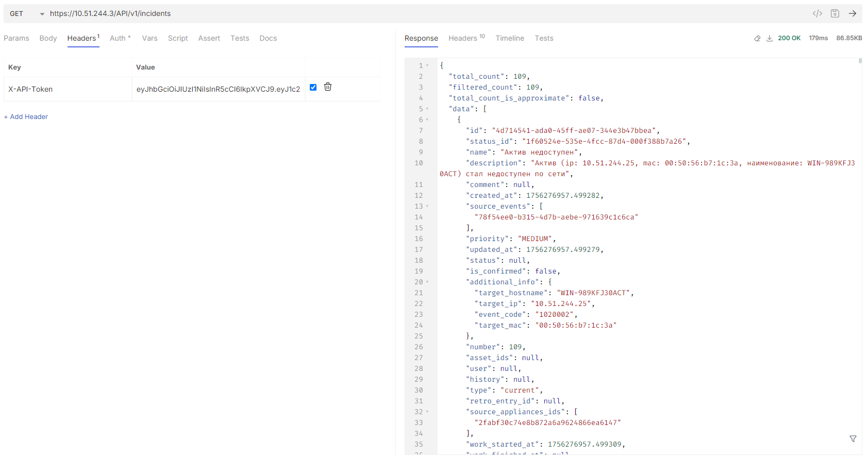Click the 200 OK status label
Screen dimensions: 868x459
[789, 38]
